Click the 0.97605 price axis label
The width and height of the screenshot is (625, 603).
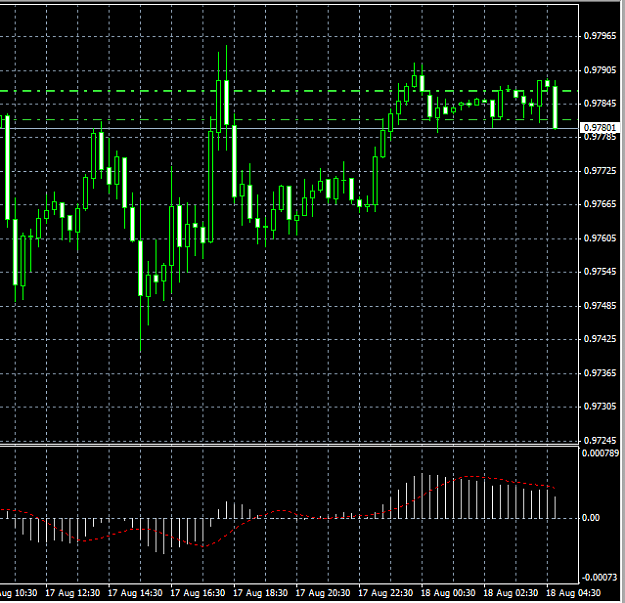(x=599, y=238)
